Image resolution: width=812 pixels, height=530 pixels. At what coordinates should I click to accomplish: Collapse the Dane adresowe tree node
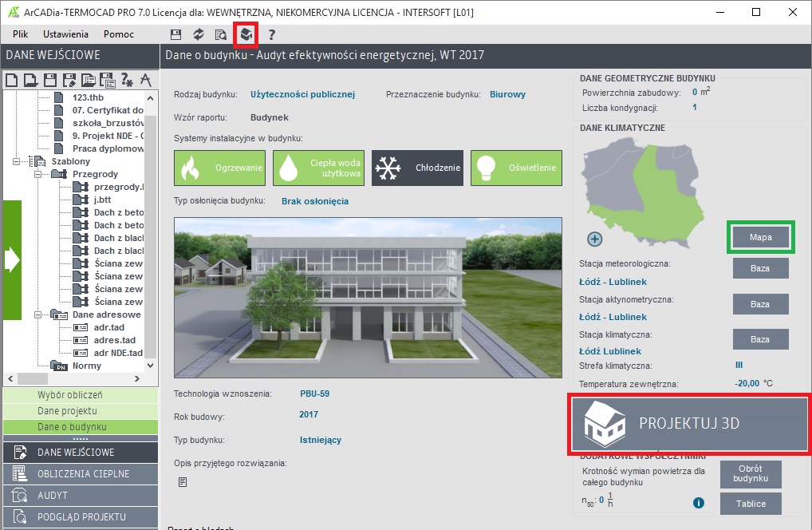point(37,315)
